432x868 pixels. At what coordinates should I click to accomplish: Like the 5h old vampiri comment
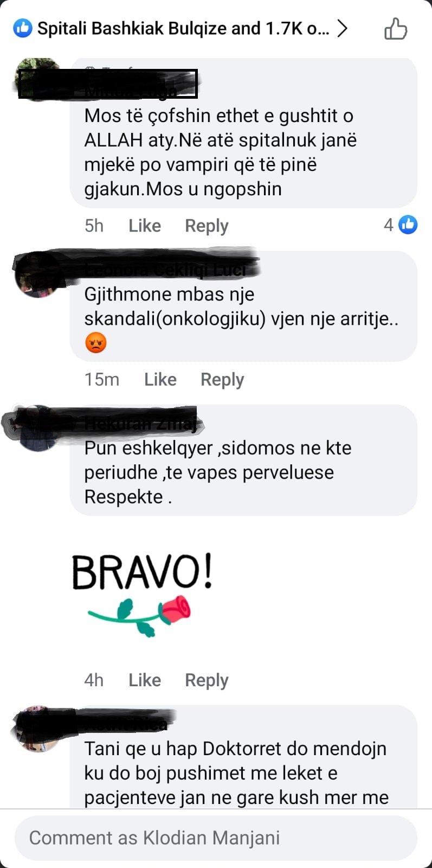click(145, 226)
